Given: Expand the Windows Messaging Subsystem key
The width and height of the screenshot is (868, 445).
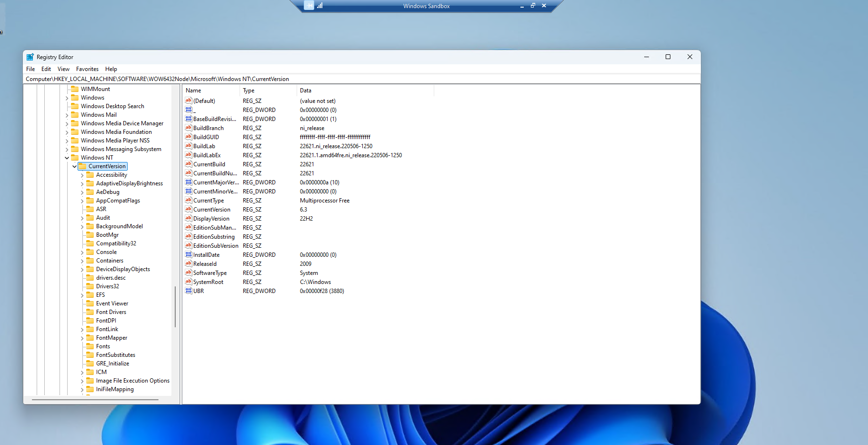Looking at the screenshot, I should click(67, 149).
